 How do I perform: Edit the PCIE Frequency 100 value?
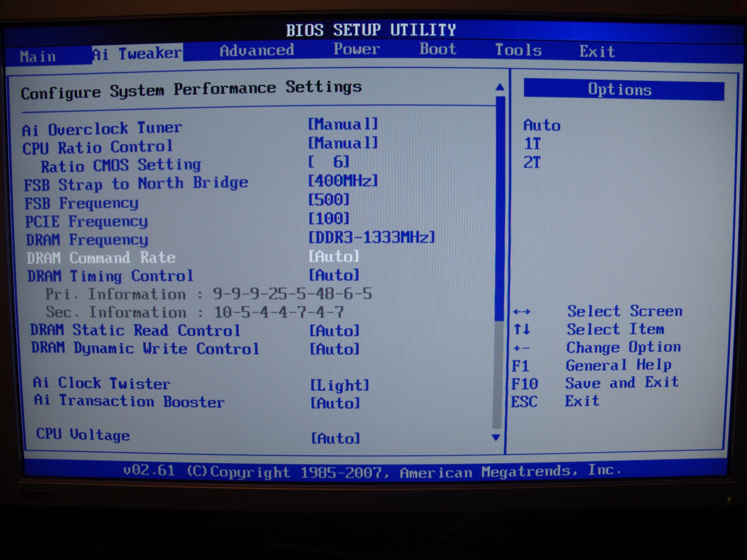[329, 219]
